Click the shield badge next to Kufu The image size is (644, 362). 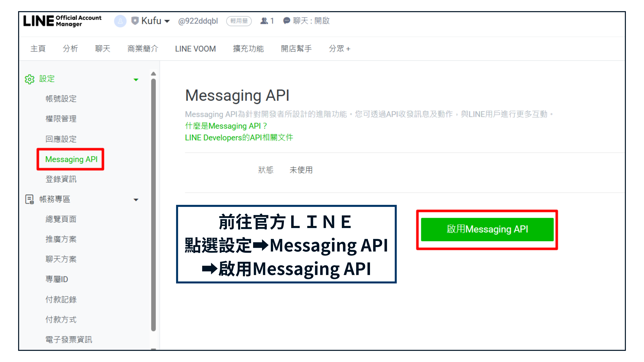pyautogui.click(x=135, y=21)
